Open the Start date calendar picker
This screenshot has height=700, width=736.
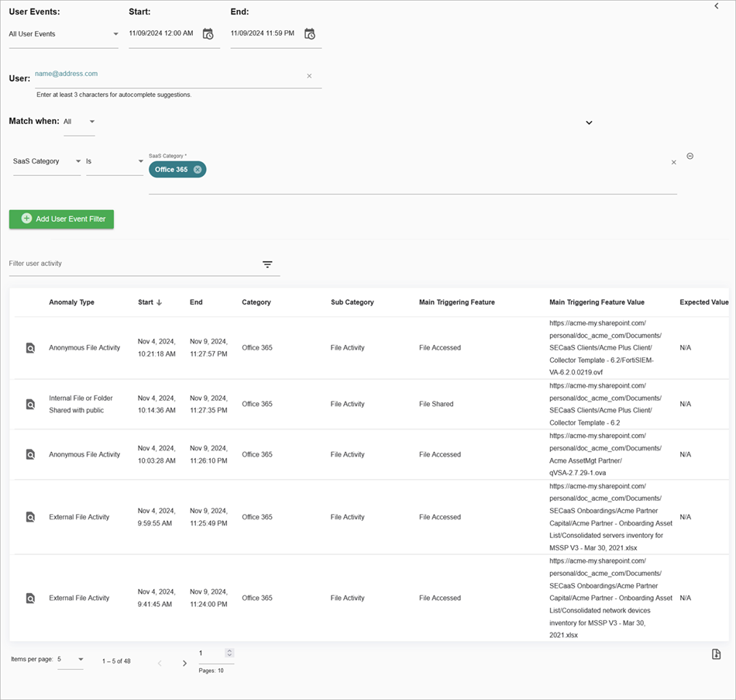[208, 33]
